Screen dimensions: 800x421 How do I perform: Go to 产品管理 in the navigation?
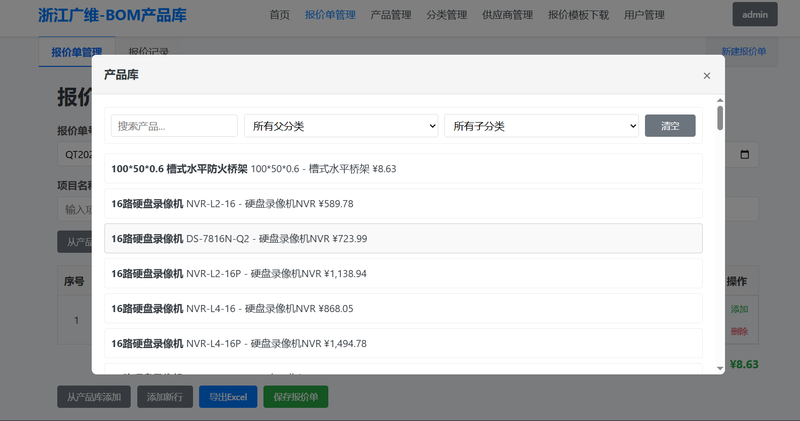[x=390, y=15]
